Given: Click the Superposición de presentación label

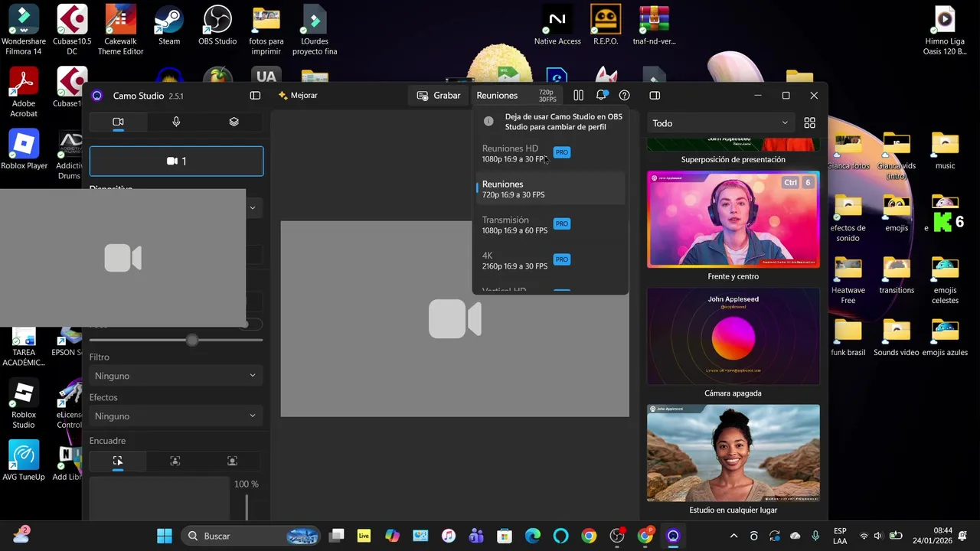Looking at the screenshot, I should (x=733, y=160).
